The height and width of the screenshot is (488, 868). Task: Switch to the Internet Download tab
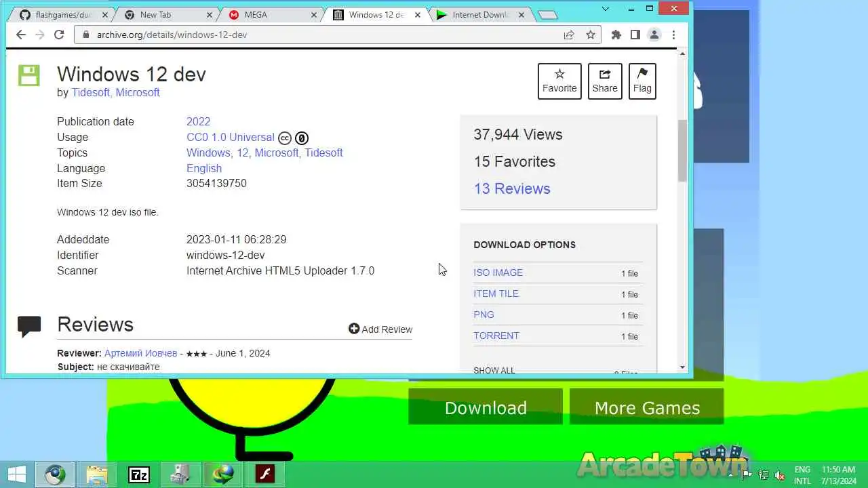tap(480, 15)
